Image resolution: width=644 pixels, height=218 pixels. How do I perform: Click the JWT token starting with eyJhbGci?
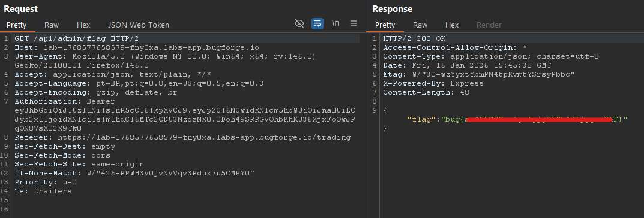coord(185,119)
